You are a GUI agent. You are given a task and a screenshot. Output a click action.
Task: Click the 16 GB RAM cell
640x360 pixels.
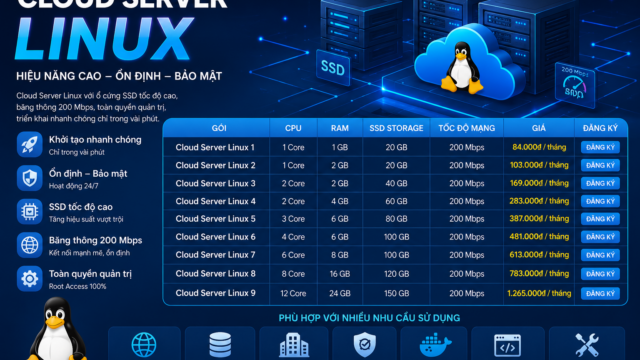340,274
